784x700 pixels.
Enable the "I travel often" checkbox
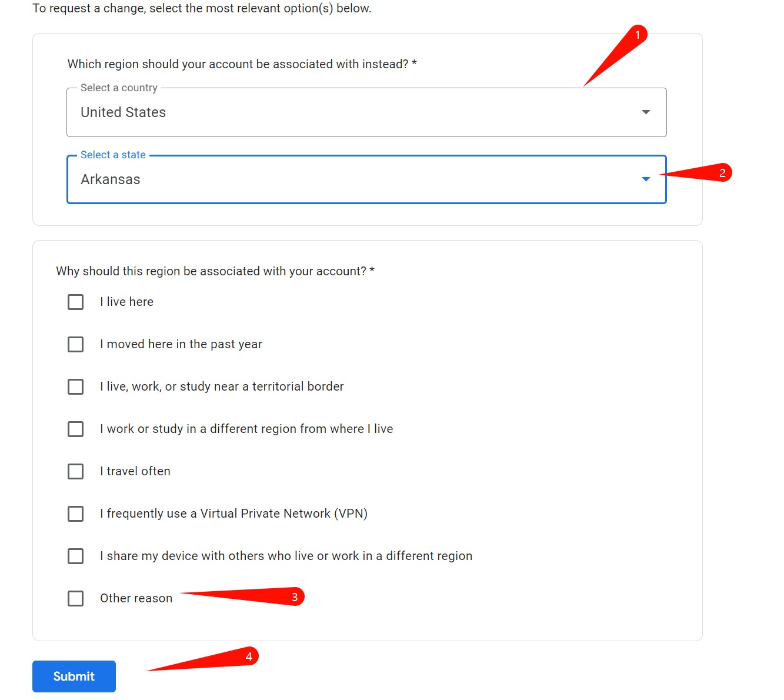point(76,471)
